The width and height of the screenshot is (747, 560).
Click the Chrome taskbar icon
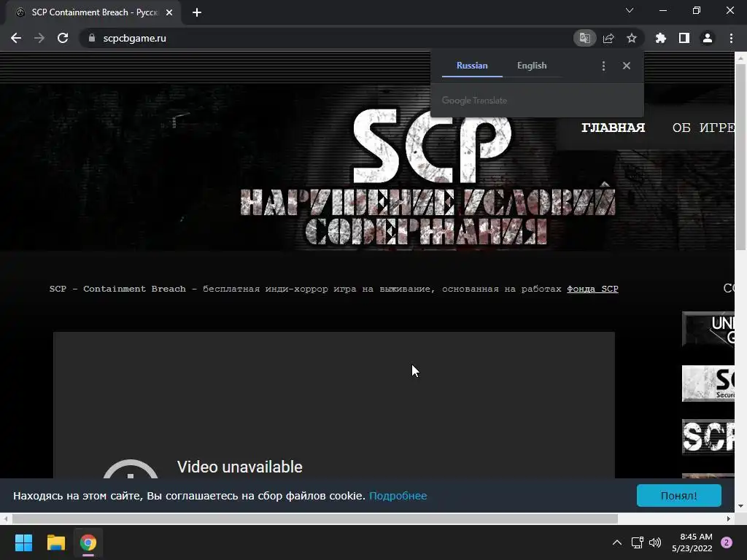[x=88, y=542]
